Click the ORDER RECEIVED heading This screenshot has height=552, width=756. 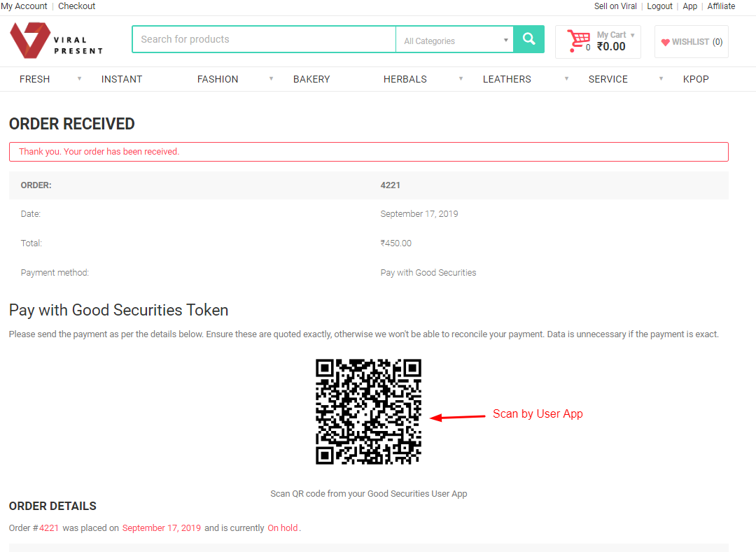(72, 124)
